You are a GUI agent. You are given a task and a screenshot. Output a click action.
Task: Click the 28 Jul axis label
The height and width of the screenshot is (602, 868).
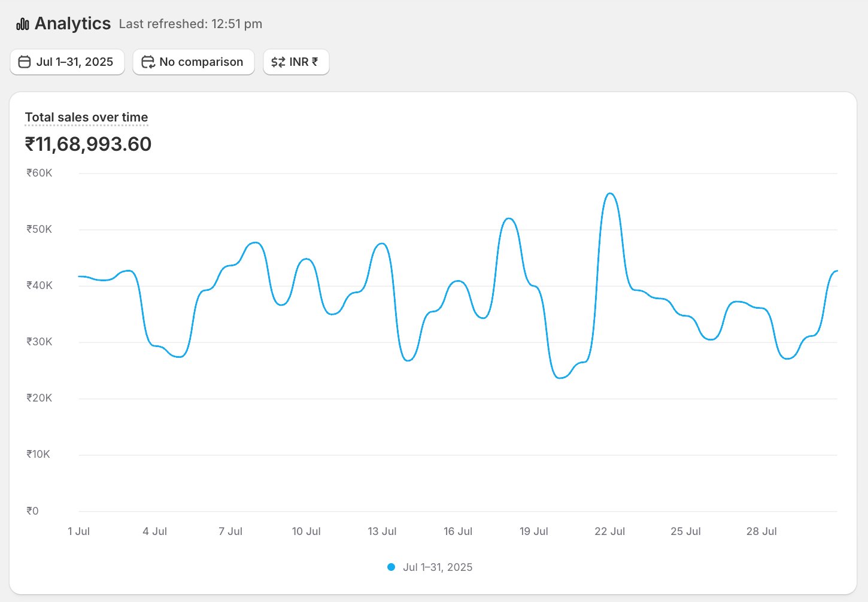pos(761,531)
